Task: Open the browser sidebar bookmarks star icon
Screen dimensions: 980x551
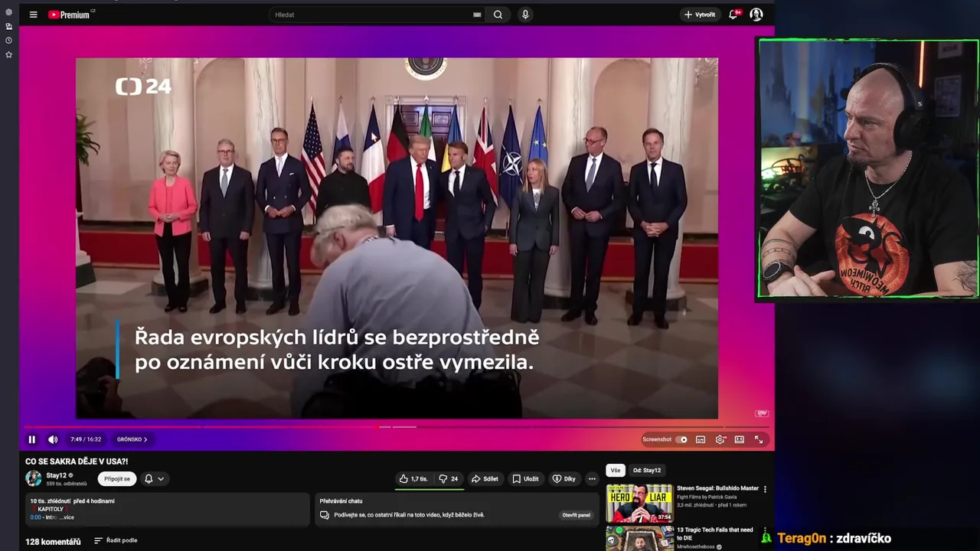Action: [8, 54]
